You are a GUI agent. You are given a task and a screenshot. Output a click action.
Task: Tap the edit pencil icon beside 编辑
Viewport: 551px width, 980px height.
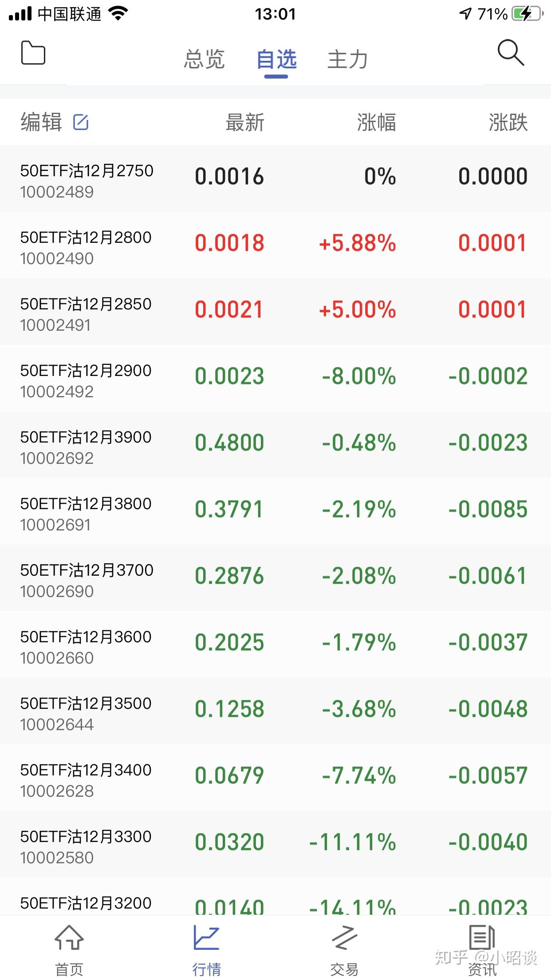[x=81, y=122]
